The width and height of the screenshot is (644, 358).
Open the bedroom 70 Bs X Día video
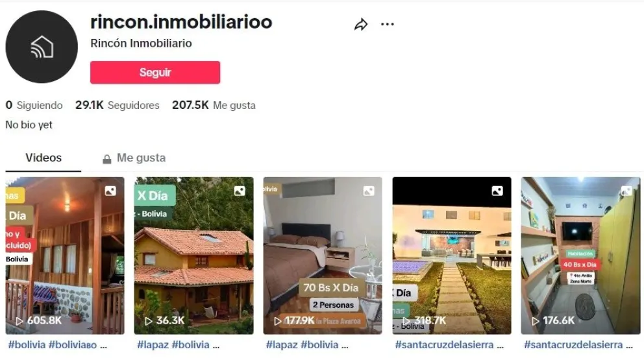tap(323, 256)
